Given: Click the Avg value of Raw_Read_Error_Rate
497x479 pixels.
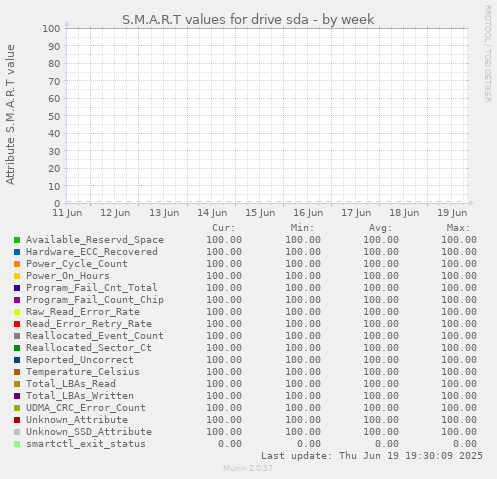Looking at the screenshot, I should tap(381, 312).
